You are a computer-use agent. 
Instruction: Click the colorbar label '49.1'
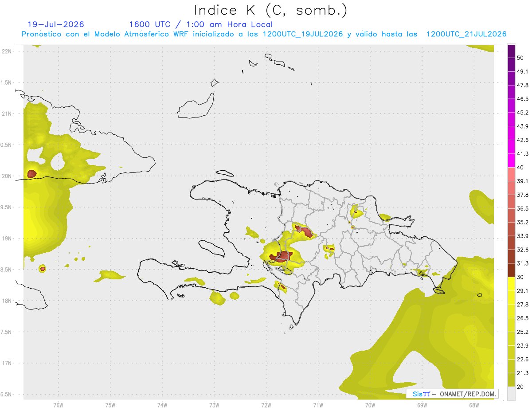pyautogui.click(x=523, y=71)
